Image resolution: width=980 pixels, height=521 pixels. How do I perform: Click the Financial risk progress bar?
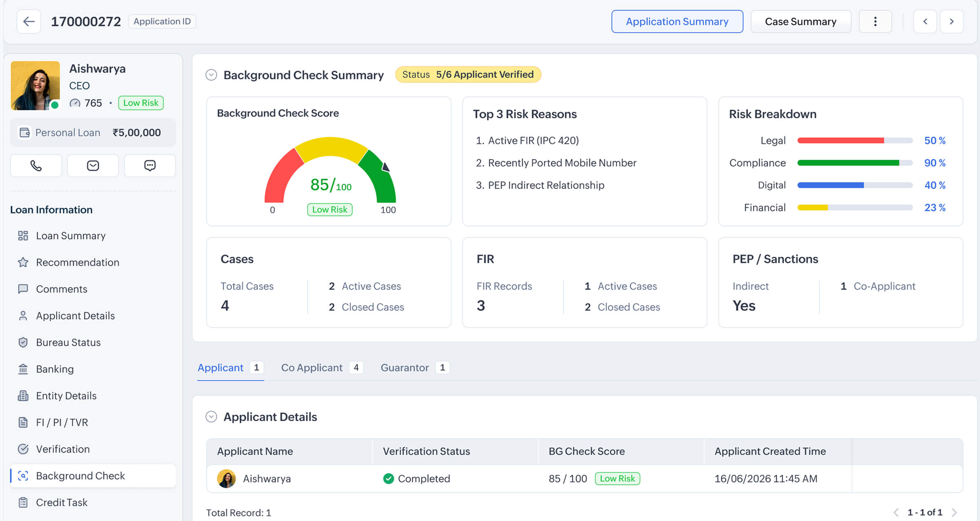[855, 207]
